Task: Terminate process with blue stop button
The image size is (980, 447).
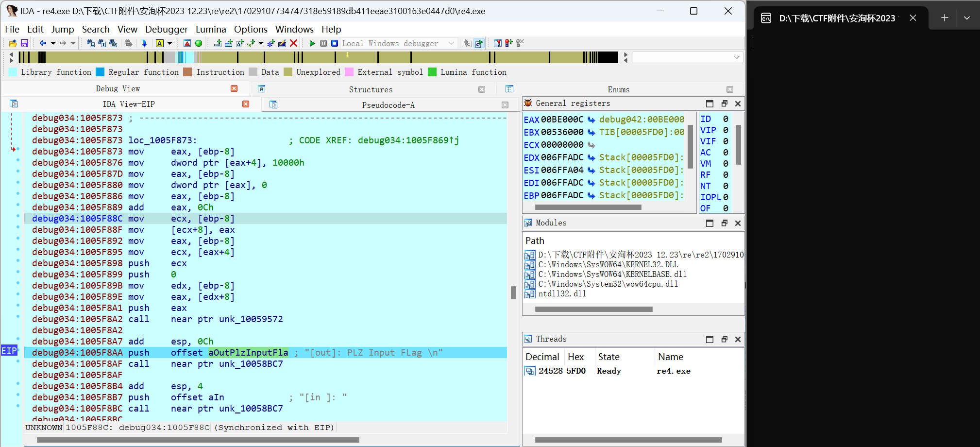Action: (335, 43)
